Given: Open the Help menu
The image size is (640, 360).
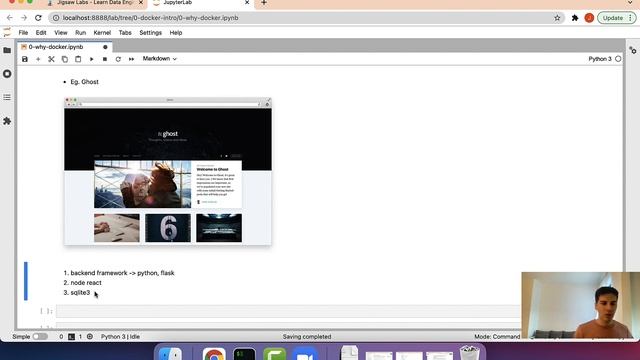Looking at the screenshot, I should (x=176, y=33).
